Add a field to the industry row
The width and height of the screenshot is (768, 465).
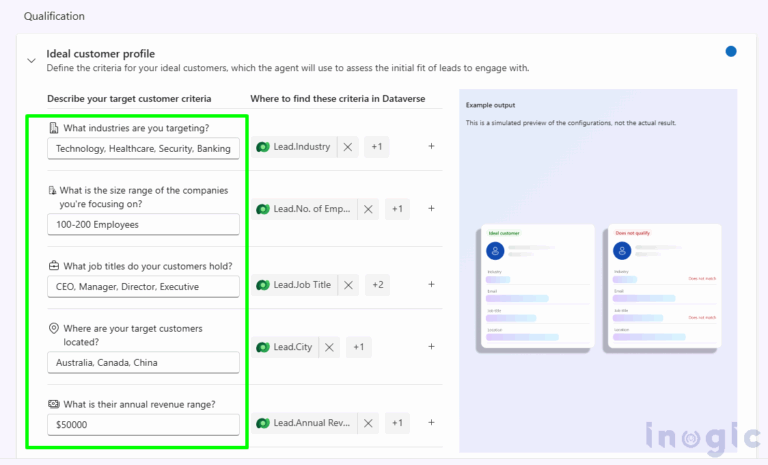pos(431,147)
